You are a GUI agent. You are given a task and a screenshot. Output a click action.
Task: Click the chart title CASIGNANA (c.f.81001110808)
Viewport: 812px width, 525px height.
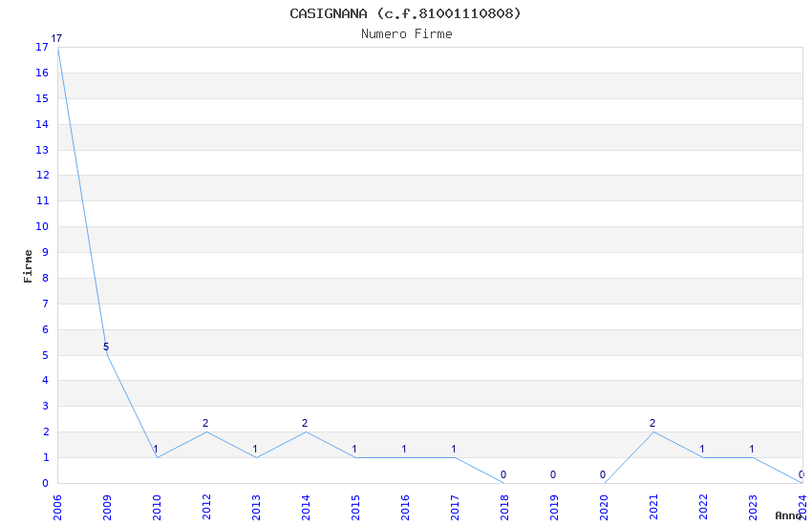405,13
